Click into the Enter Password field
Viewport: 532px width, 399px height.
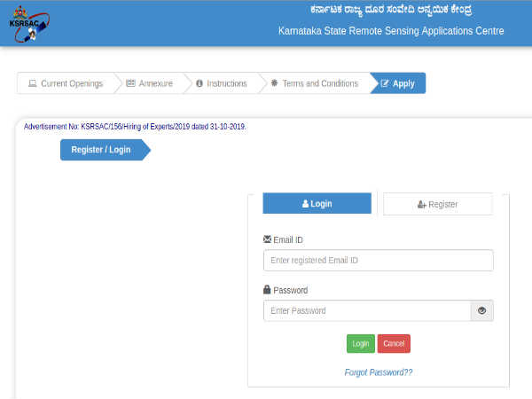[366, 311]
